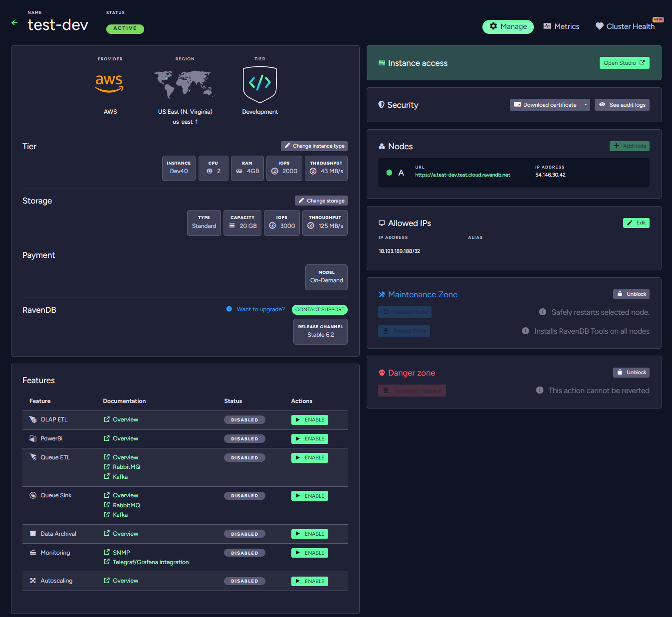Click the ACTIVE status badge
Image resolution: width=672 pixels, height=617 pixels.
pyautogui.click(x=125, y=29)
